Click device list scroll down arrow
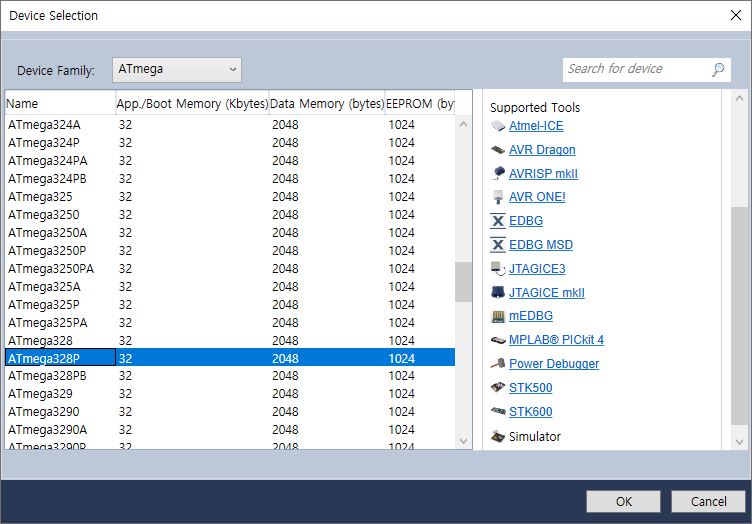The image size is (752, 524). coord(463,441)
